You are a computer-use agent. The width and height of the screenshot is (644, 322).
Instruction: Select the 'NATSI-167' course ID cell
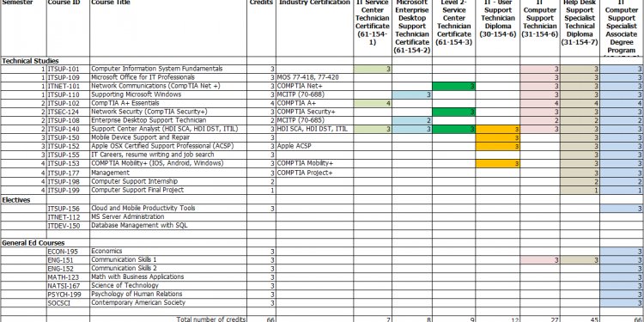pos(68,286)
